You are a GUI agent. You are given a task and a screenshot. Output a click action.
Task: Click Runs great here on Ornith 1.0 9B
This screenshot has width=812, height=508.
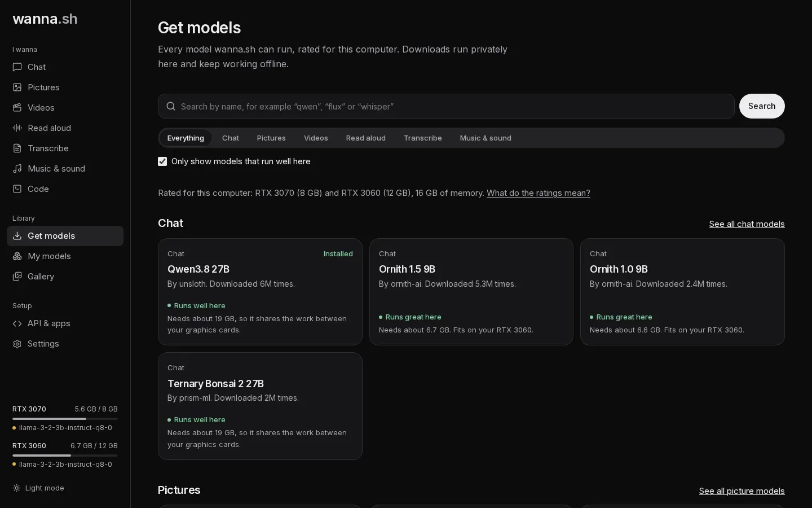coord(624,317)
